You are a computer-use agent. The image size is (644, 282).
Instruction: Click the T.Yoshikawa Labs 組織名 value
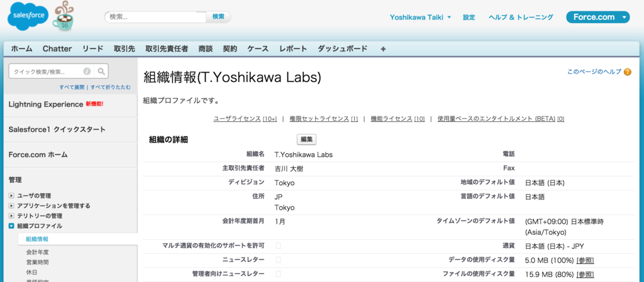point(304,155)
